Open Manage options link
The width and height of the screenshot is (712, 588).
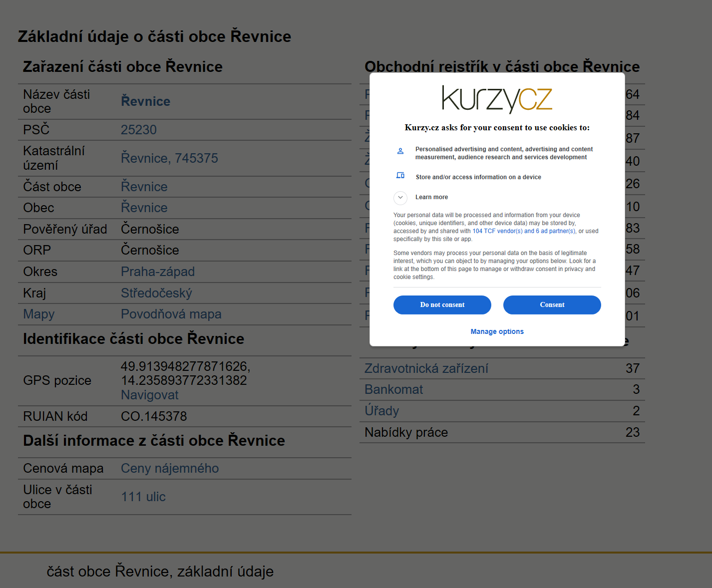pyautogui.click(x=497, y=331)
